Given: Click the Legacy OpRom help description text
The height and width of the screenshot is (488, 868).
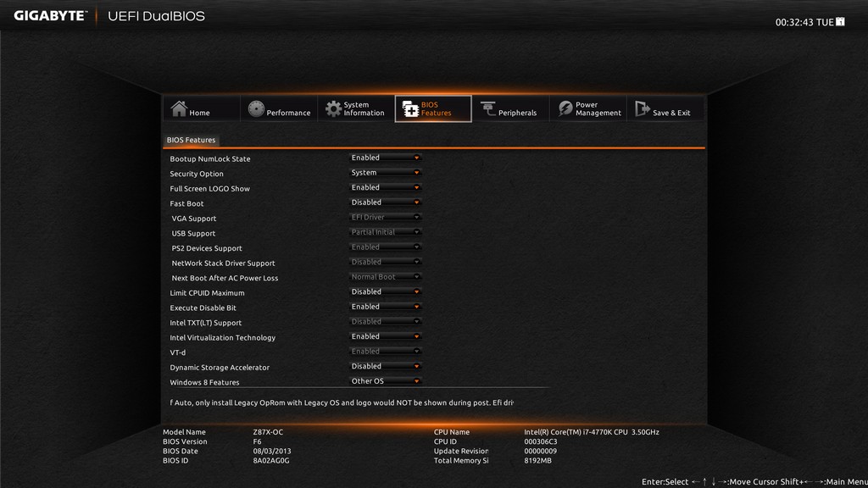Looking at the screenshot, I should click(x=342, y=402).
